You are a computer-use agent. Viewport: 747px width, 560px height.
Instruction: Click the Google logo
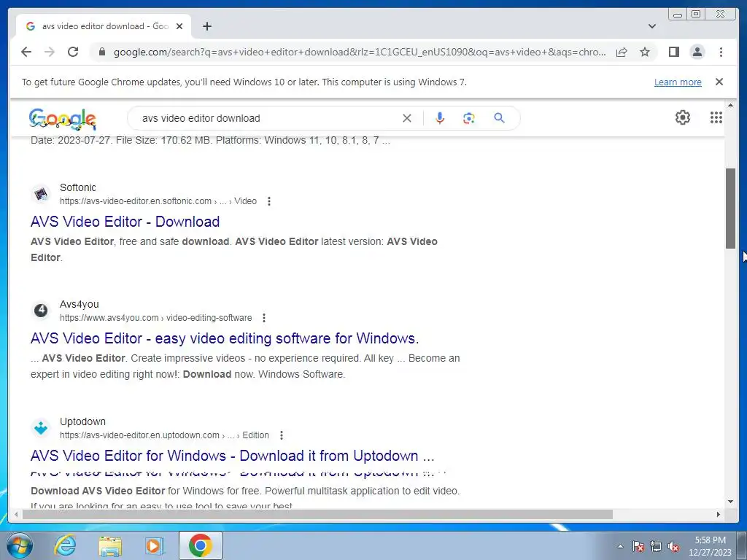click(63, 119)
